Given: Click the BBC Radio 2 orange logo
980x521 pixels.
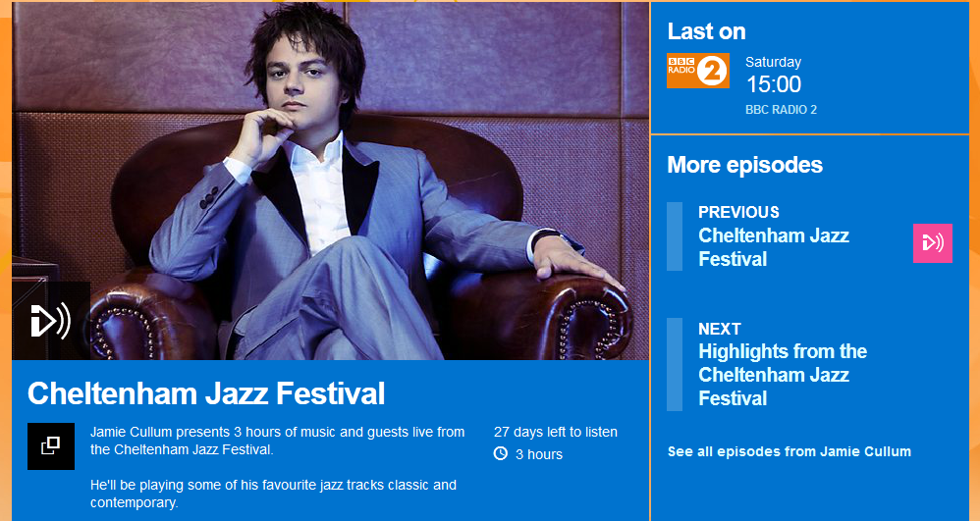Looking at the screenshot, I should (697, 71).
